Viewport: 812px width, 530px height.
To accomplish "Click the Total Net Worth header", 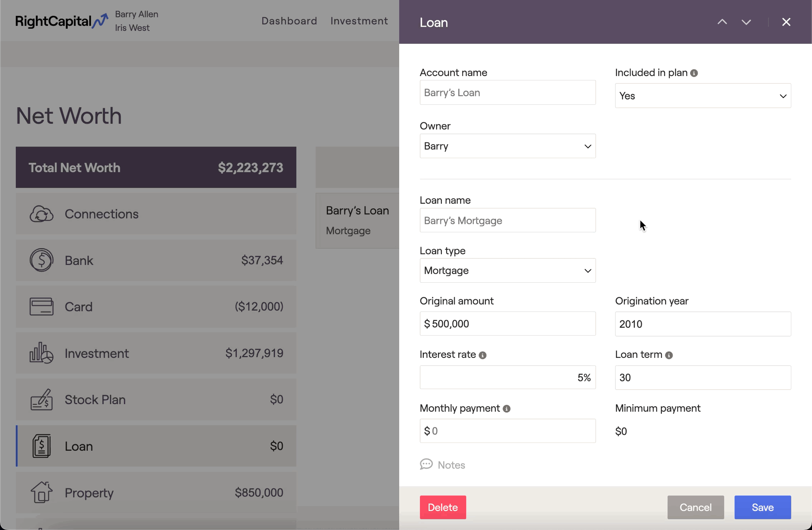I will 156,167.
